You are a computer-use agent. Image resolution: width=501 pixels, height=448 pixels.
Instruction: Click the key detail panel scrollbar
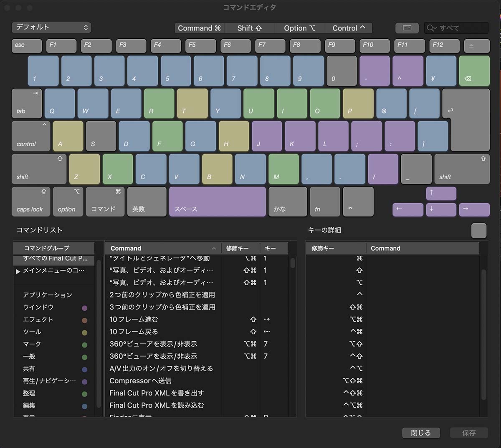tap(483, 335)
